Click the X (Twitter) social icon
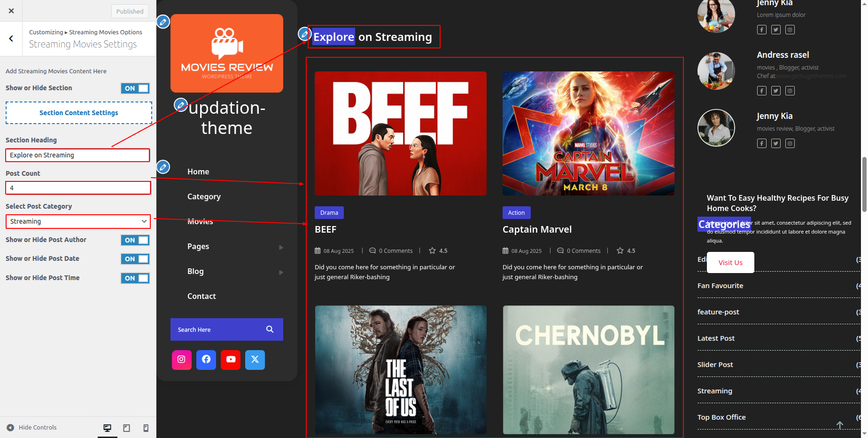 pos(255,360)
